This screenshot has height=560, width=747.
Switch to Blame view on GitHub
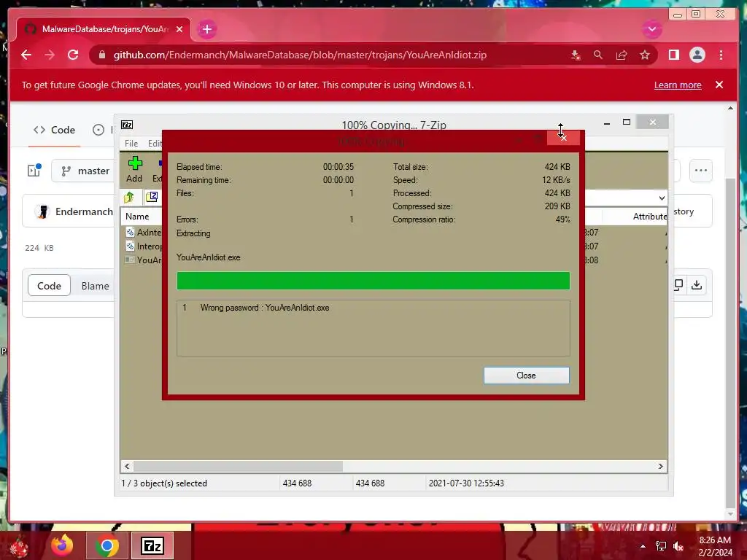pos(96,286)
